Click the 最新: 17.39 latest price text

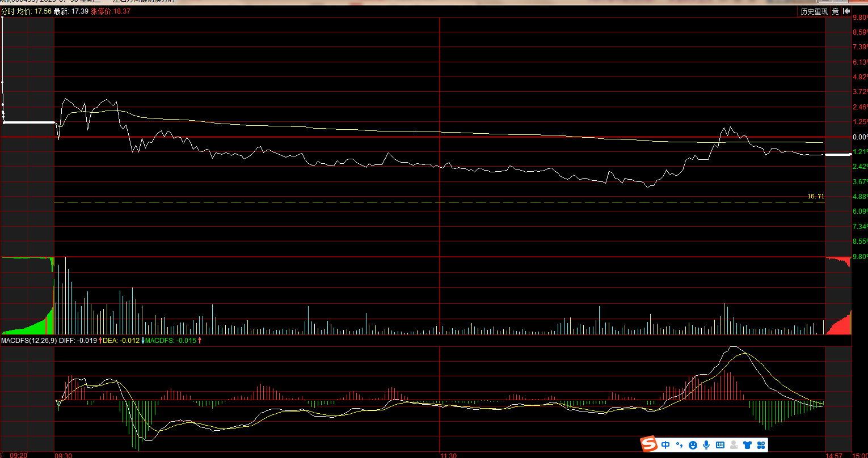[71, 11]
